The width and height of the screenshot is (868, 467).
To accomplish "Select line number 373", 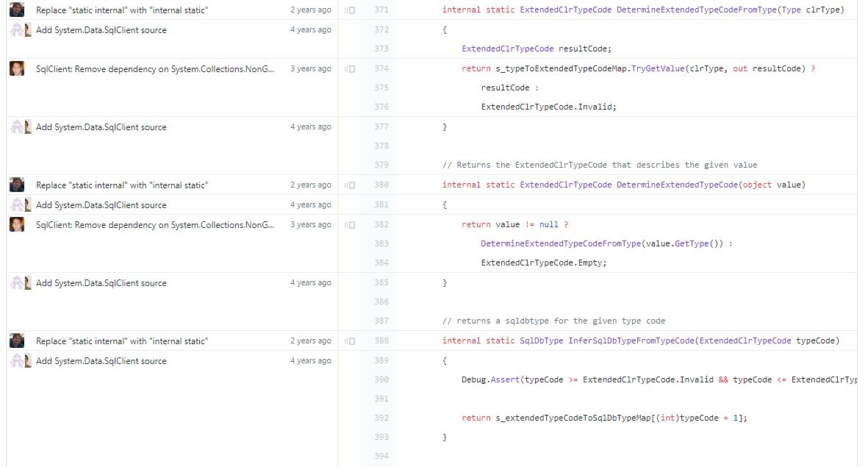I will (x=381, y=49).
